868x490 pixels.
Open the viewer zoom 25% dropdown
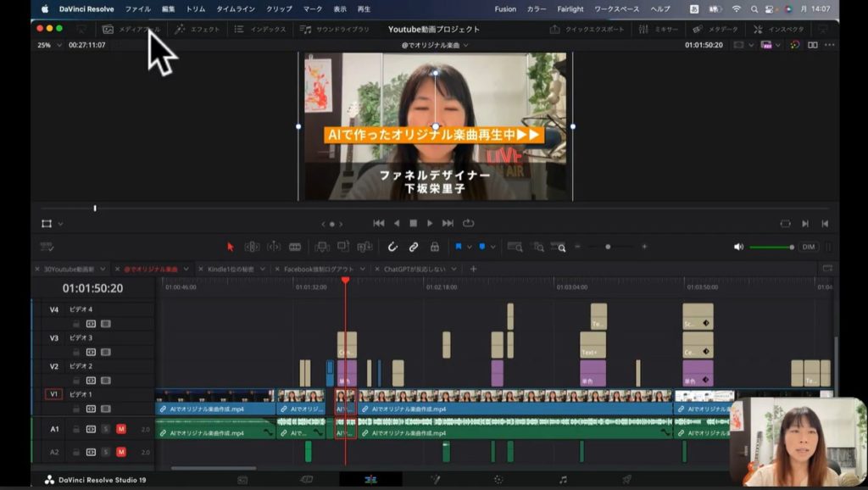tap(49, 45)
